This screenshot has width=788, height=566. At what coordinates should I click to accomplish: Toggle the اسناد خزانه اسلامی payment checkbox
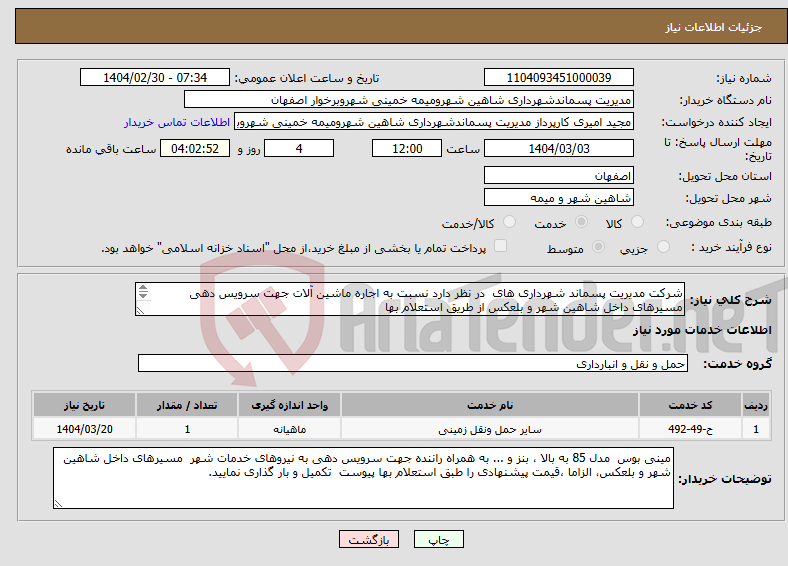pyautogui.click(x=501, y=246)
